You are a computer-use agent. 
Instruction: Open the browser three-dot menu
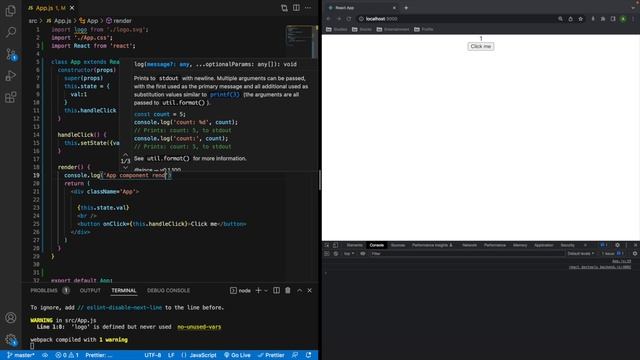633,19
